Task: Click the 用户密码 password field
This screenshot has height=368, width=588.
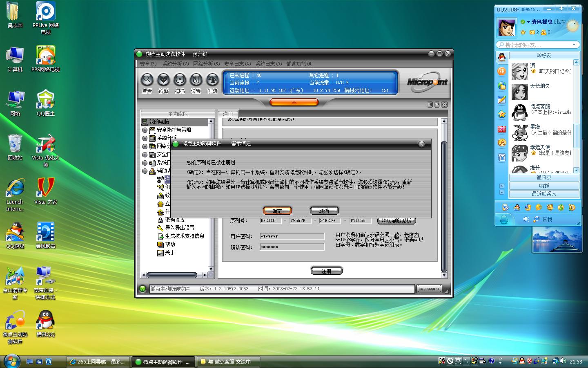Action: click(292, 236)
